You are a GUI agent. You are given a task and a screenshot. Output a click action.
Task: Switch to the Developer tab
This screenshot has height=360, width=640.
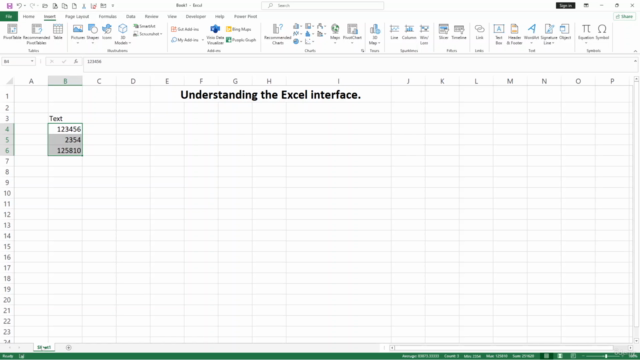[x=196, y=16]
